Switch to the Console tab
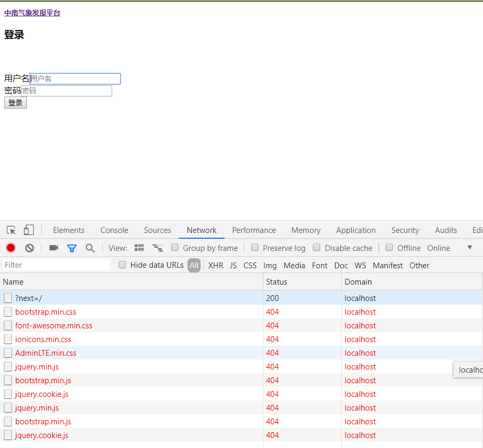Image resolution: width=483 pixels, height=448 pixels. 114,230
